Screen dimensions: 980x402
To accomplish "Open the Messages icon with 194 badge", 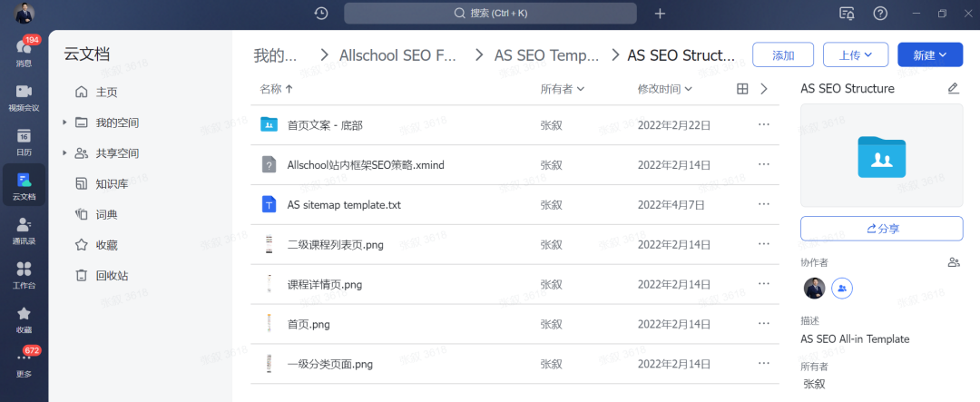I will point(24,51).
